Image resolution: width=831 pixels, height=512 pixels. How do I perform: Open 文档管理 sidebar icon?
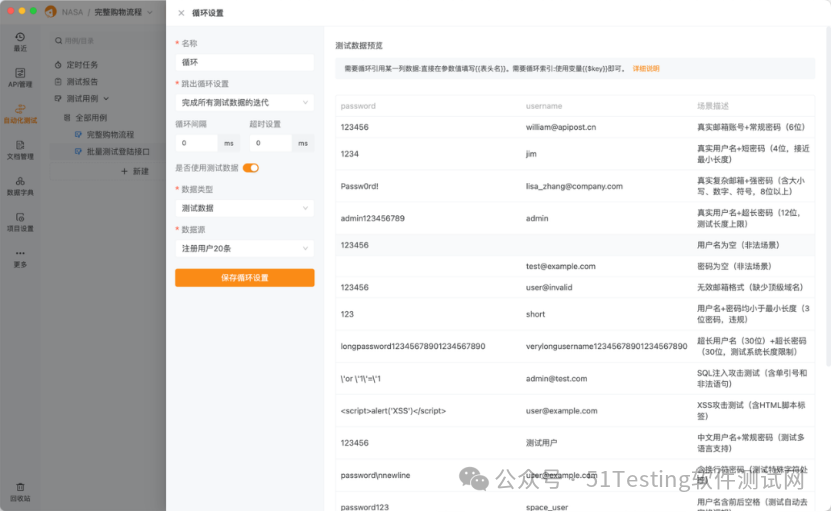pyautogui.click(x=20, y=145)
